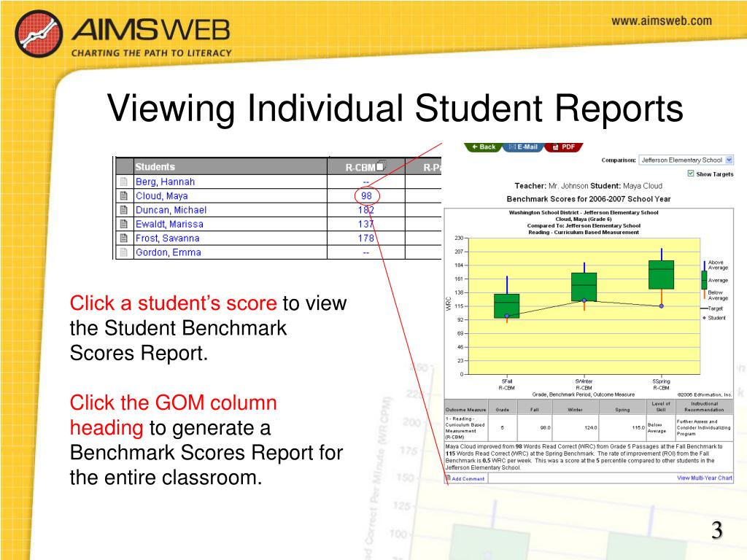Select the E-Mail tab button

523,147
